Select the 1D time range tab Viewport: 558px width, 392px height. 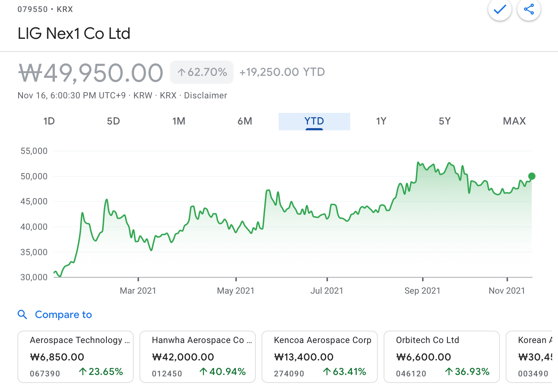click(49, 121)
